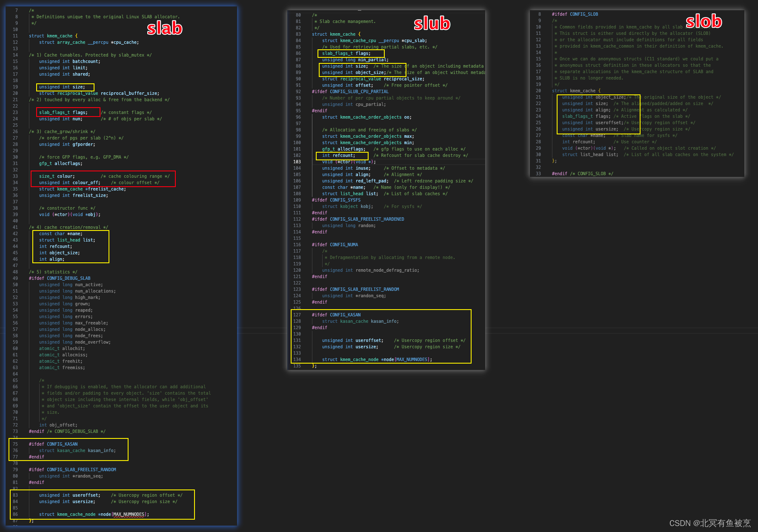758x532 pixels.
Task: Click 'struct kobject kobj;' line
Action: tap(348, 206)
